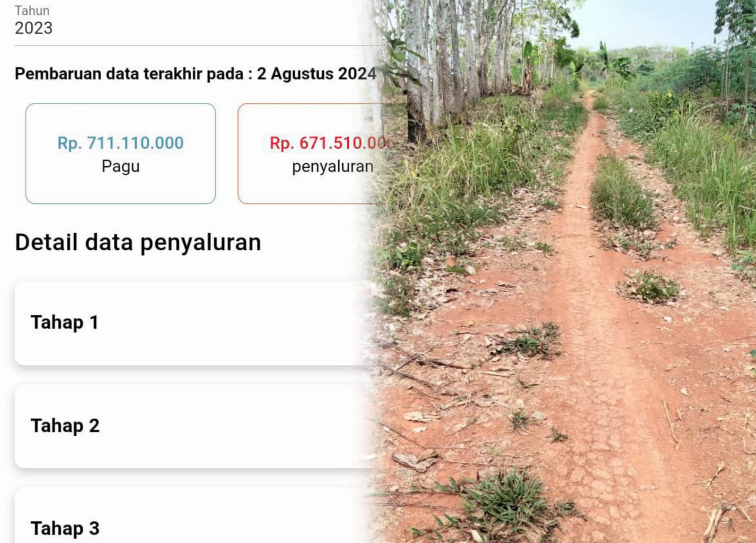Screen dimensions: 756x543
Task: Click the penyaluran label text
Action: point(333,167)
